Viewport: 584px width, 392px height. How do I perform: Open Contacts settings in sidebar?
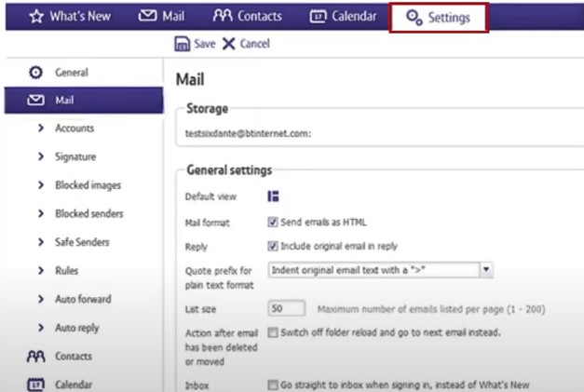(x=74, y=357)
